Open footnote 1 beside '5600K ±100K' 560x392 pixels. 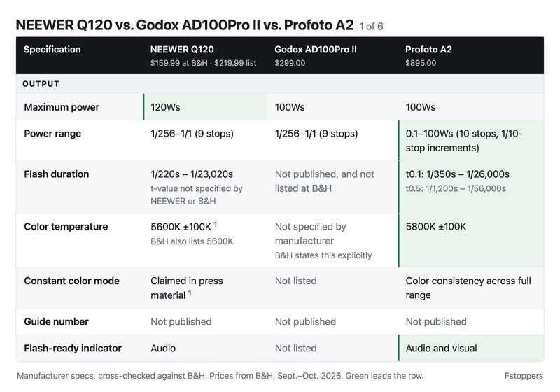pos(216,225)
